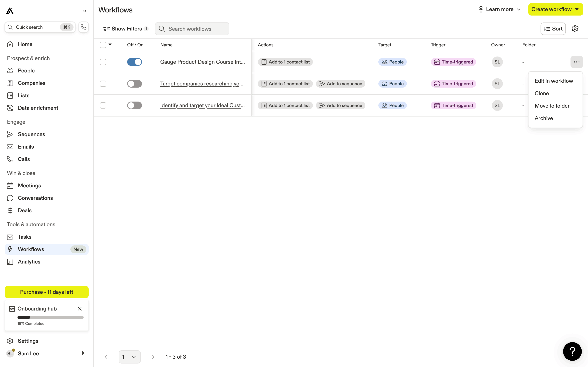
Task: Open the help question mark bubble
Action: 572,351
